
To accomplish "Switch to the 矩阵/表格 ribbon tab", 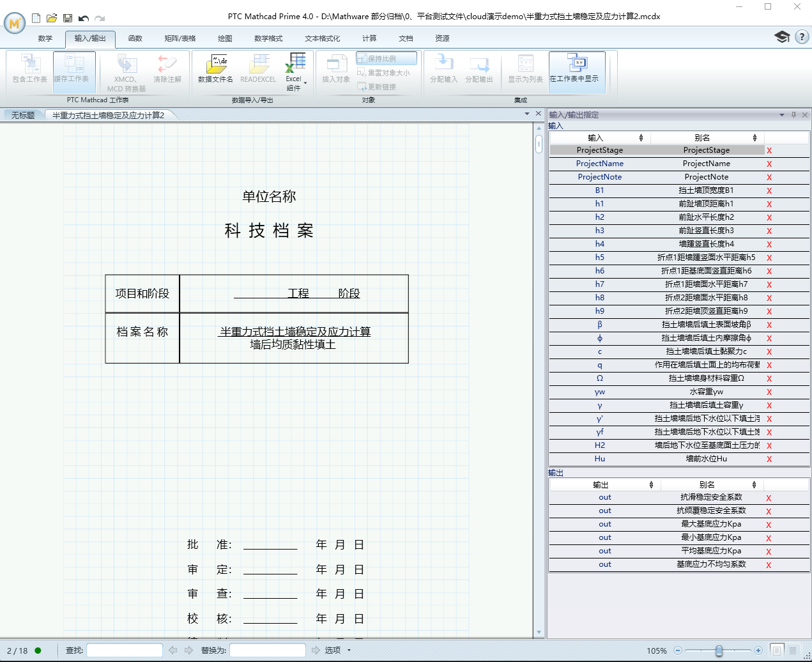I will [x=180, y=38].
